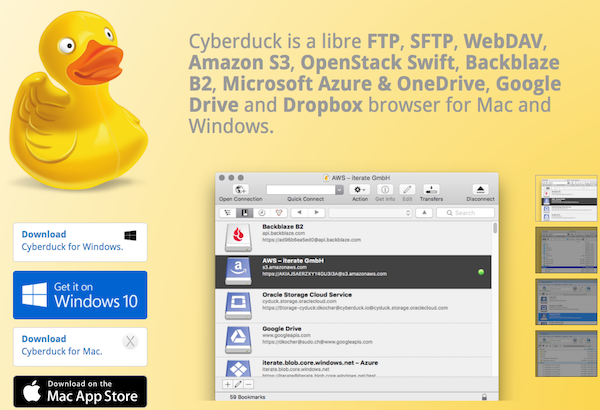The width and height of the screenshot is (600, 410).
Task: Select the AWS – iterate GmbH bookmark
Action: (353, 272)
